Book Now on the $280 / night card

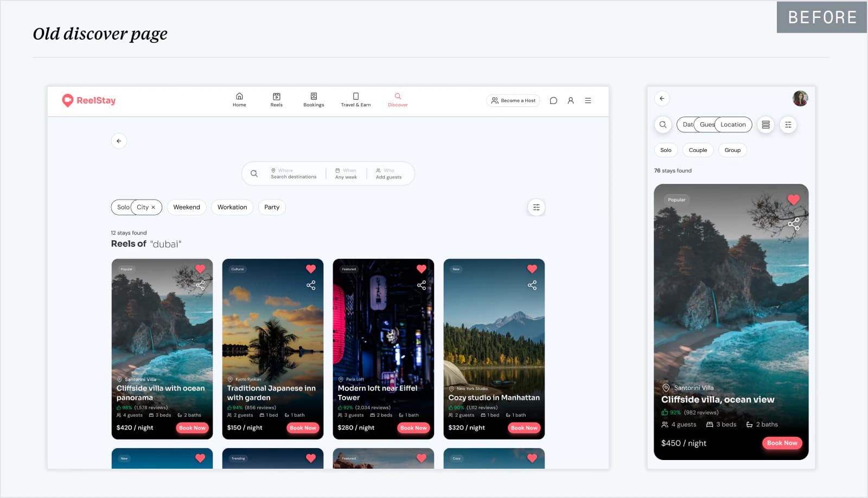tap(413, 428)
